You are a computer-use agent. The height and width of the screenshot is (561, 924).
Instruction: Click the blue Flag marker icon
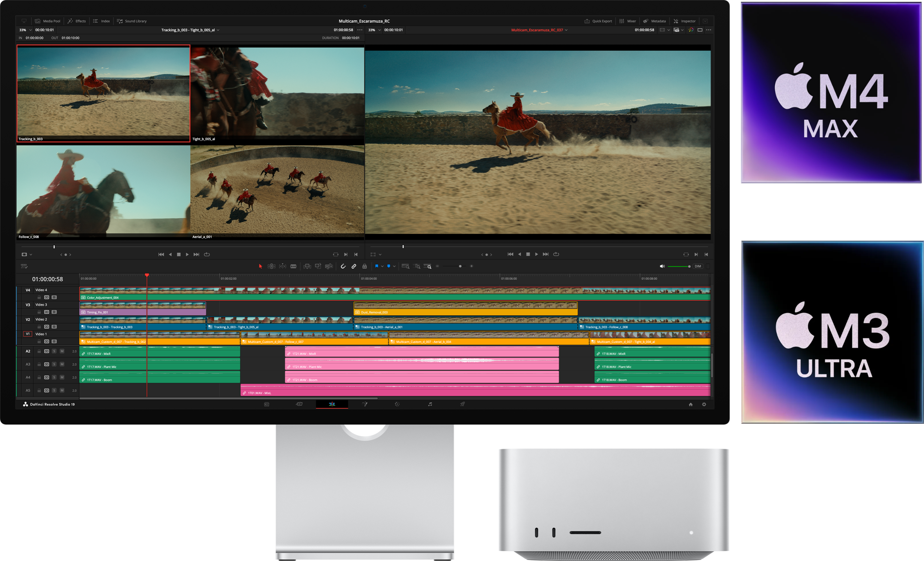(377, 266)
